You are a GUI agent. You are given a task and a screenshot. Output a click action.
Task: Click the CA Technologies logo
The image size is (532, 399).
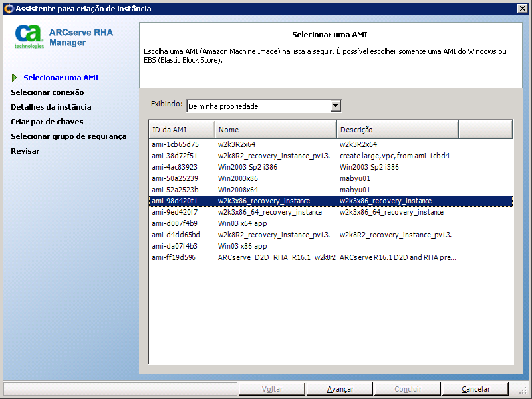click(x=29, y=37)
